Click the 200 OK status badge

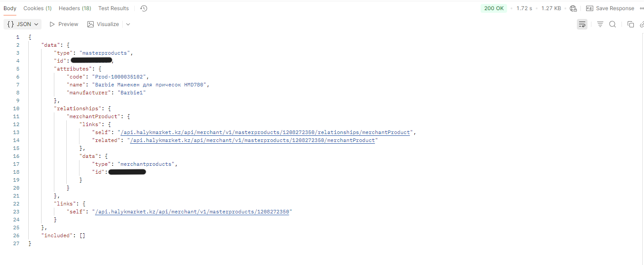pos(494,8)
